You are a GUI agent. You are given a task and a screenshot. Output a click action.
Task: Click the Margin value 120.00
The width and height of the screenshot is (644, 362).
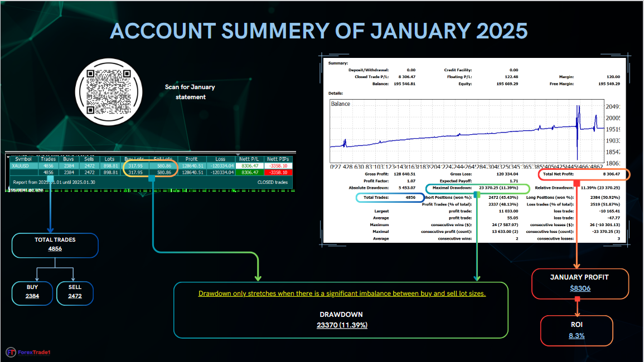click(613, 77)
